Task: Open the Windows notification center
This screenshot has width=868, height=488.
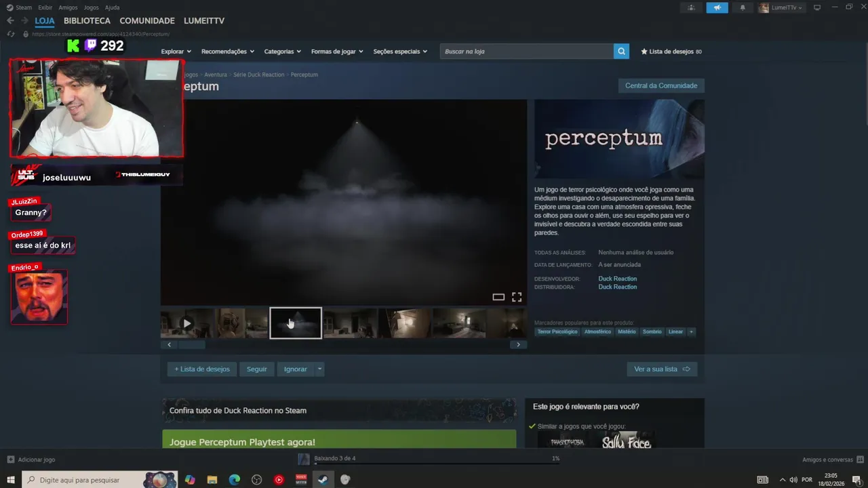Action: 856,480
